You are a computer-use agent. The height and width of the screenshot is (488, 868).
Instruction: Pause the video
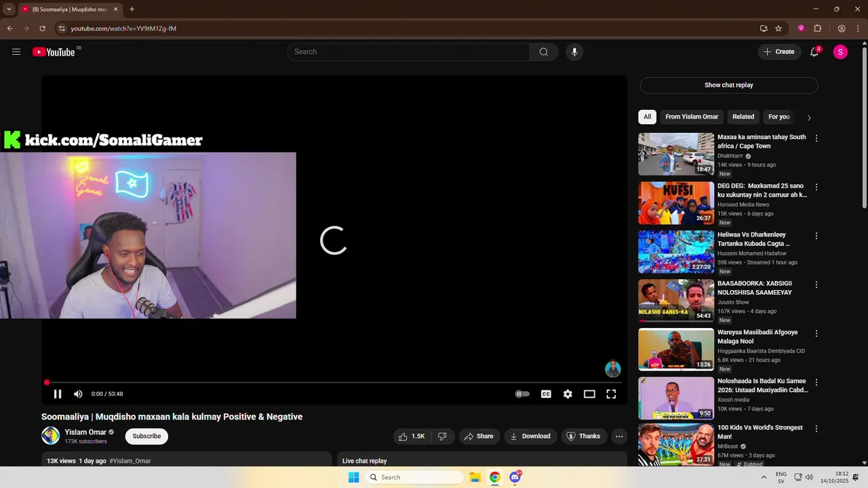coord(58,394)
